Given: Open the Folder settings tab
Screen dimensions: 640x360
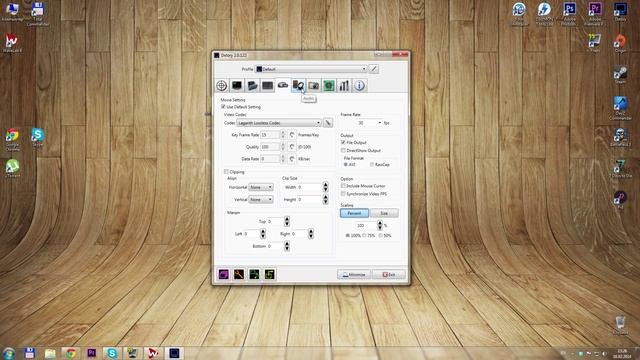Looking at the screenshot, I should pos(252,86).
